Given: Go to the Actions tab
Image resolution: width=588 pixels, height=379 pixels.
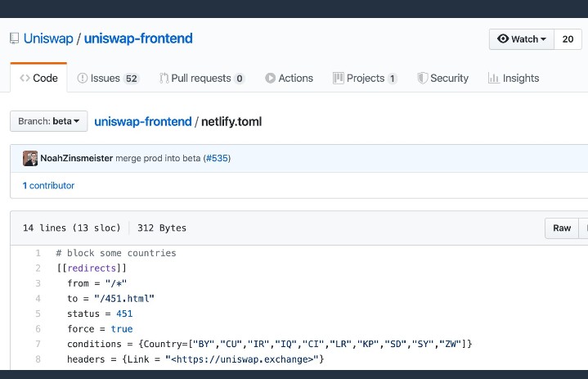Looking at the screenshot, I should click(289, 78).
